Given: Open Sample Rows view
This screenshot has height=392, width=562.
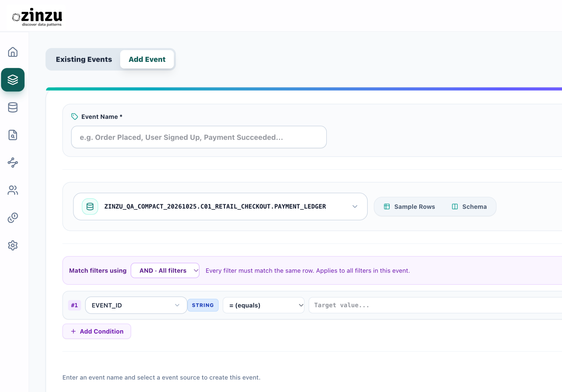Looking at the screenshot, I should point(409,207).
